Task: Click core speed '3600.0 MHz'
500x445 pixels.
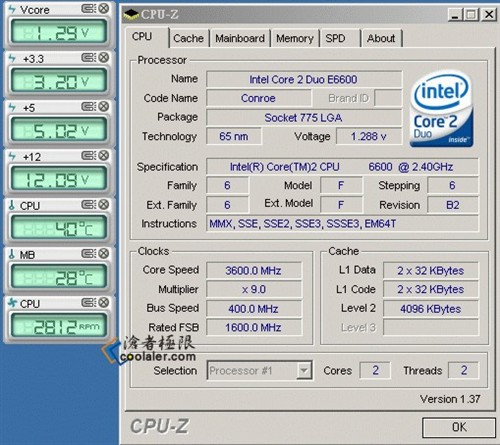Action: [x=253, y=270]
